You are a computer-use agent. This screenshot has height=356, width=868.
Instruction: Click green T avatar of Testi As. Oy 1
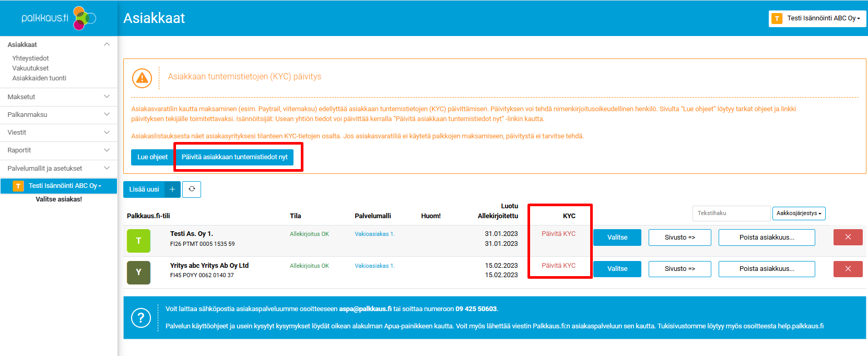[138, 241]
